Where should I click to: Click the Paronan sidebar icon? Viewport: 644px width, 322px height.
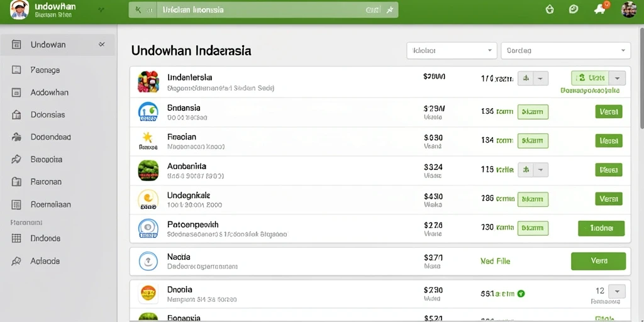(x=16, y=182)
